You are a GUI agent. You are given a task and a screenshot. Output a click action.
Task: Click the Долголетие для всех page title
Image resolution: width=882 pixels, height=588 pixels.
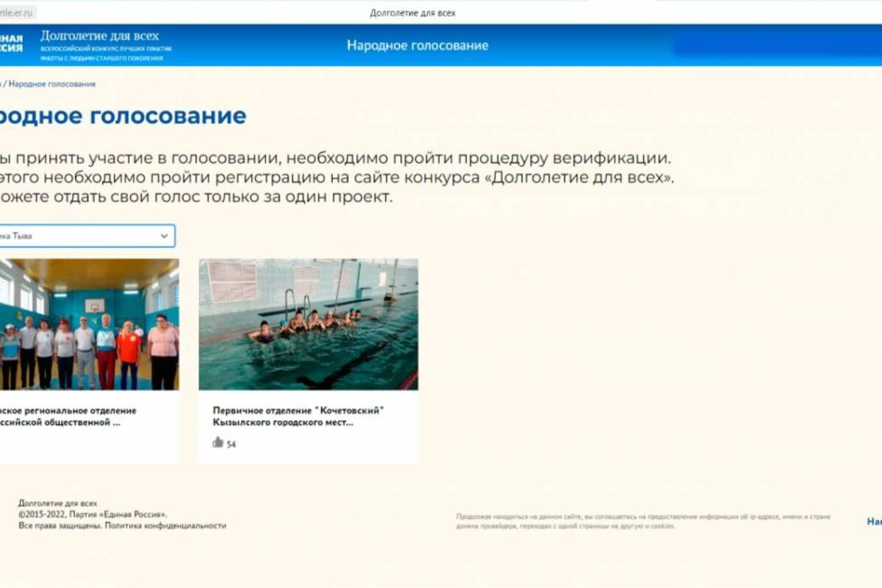point(412,12)
